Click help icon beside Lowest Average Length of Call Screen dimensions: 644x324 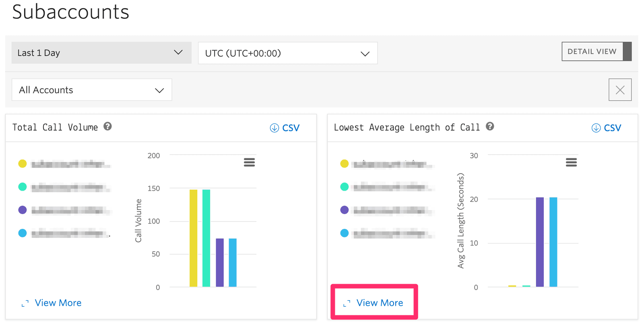pyautogui.click(x=489, y=127)
